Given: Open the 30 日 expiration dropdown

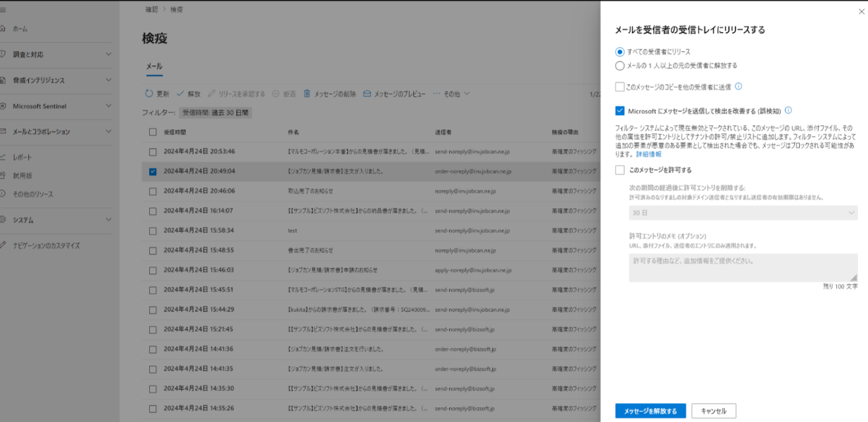Looking at the screenshot, I should pos(743,212).
